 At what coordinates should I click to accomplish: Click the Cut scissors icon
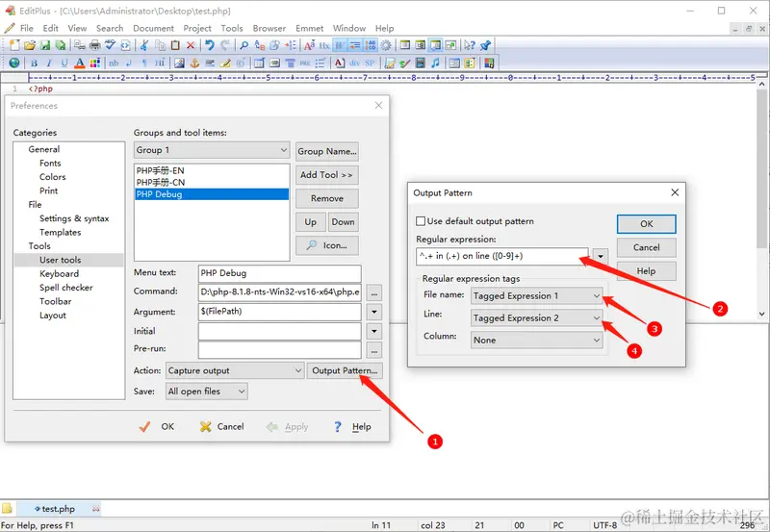[143, 45]
